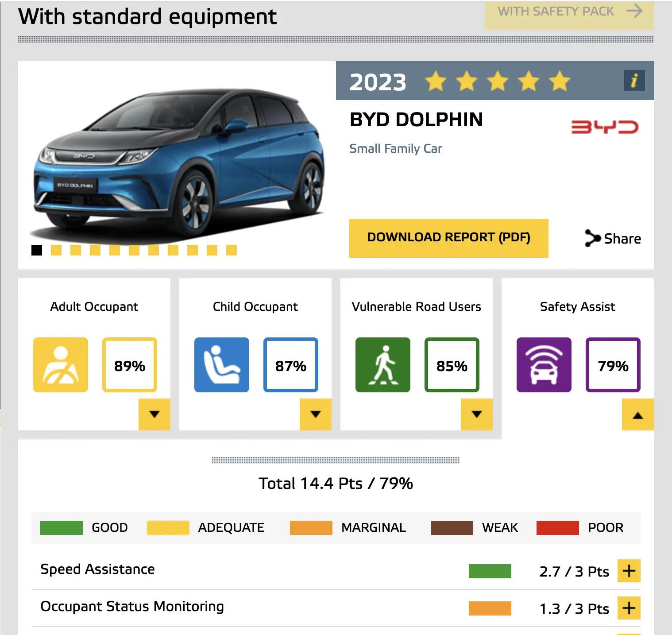This screenshot has height=635, width=672.
Task: Select the fourth carousel image dot
Action: pyautogui.click(x=95, y=250)
